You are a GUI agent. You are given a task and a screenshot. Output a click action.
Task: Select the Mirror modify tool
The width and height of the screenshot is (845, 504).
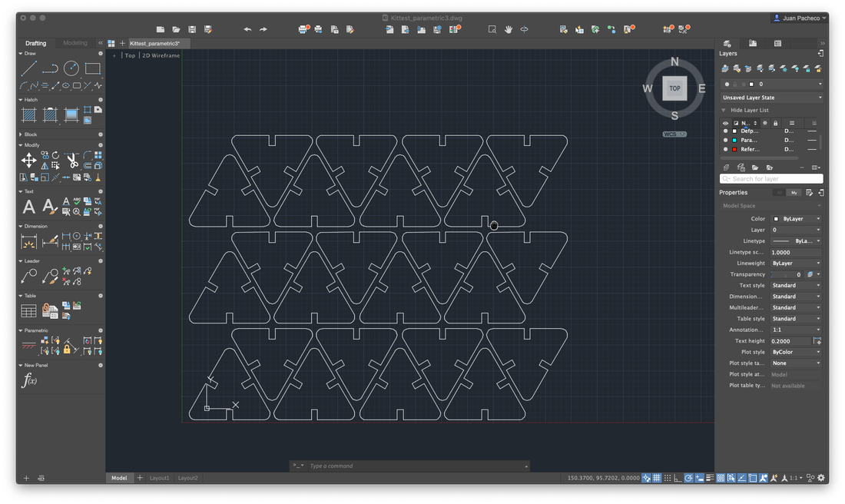click(45, 165)
